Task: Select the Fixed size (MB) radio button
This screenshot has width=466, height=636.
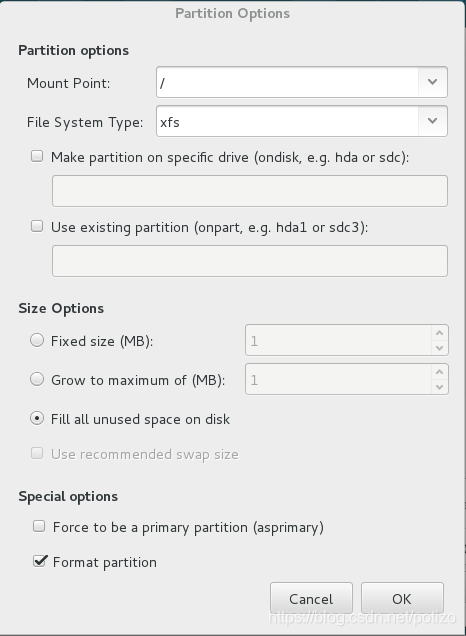Action: [x=37, y=340]
